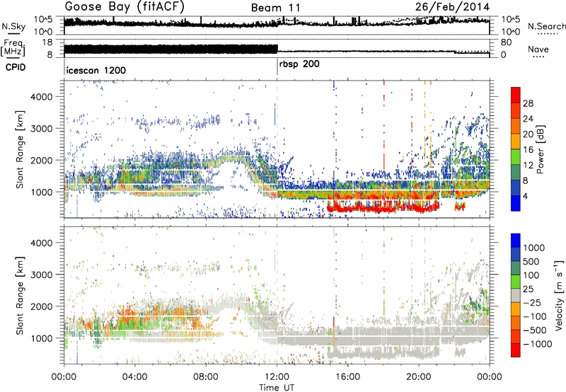Click the "25" value on the velocity colorbar

tap(529, 289)
